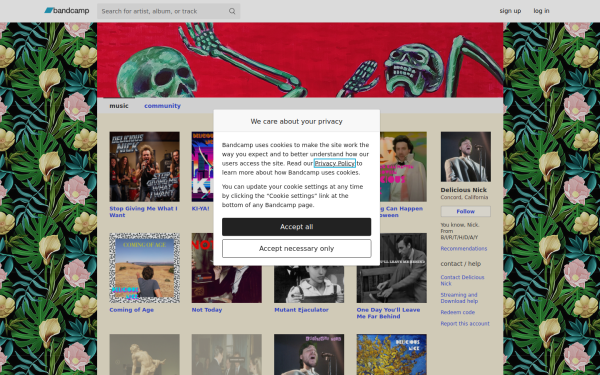Open Streaming and Download help
This screenshot has height=375, width=600.
tap(459, 298)
